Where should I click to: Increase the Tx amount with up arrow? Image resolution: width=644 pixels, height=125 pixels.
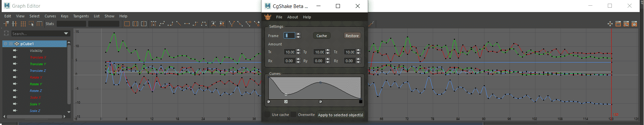pos(298,50)
